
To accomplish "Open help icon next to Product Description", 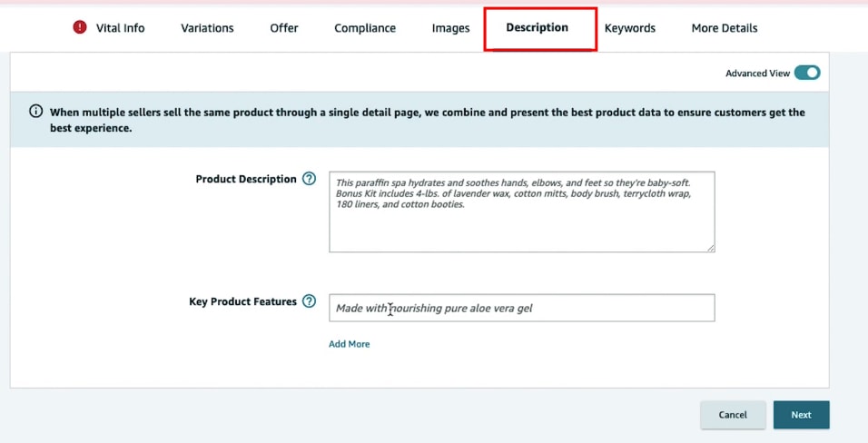I will click(x=310, y=179).
